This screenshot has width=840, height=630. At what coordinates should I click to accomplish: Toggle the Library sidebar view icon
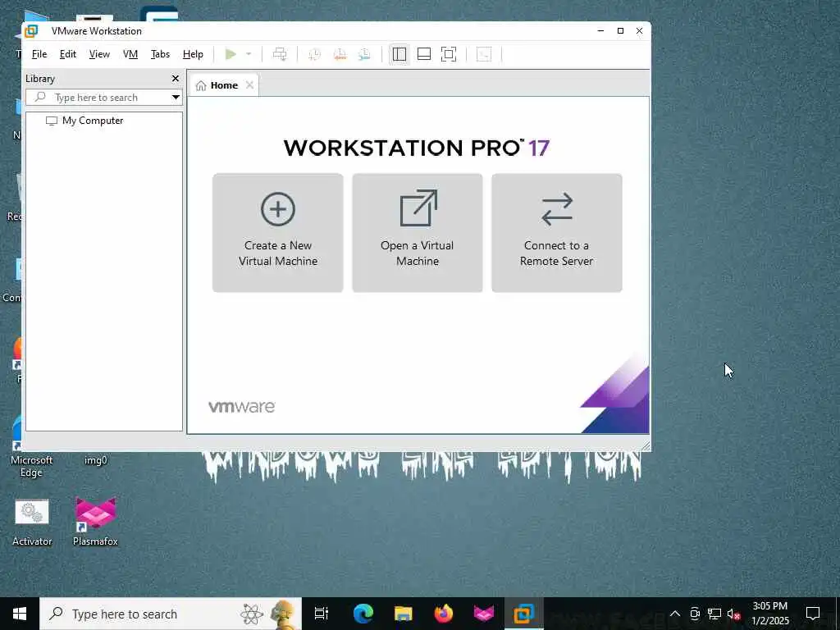tap(399, 54)
